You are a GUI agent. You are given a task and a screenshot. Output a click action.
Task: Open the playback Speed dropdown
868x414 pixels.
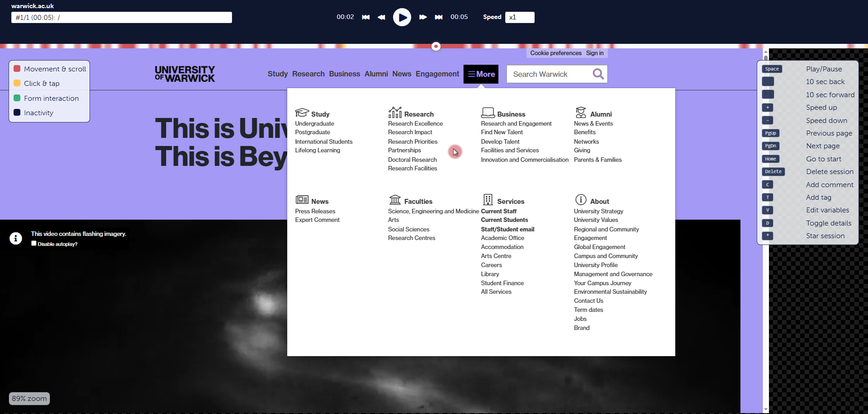(519, 17)
